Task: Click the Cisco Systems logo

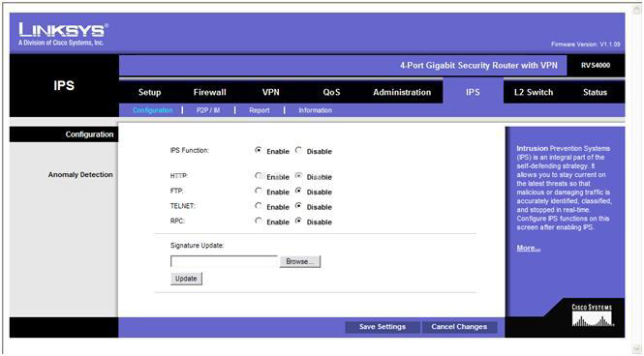Action: click(592, 315)
